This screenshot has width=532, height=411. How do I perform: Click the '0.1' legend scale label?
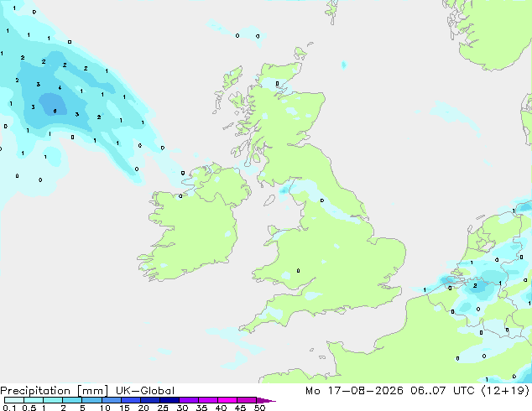click(9, 408)
